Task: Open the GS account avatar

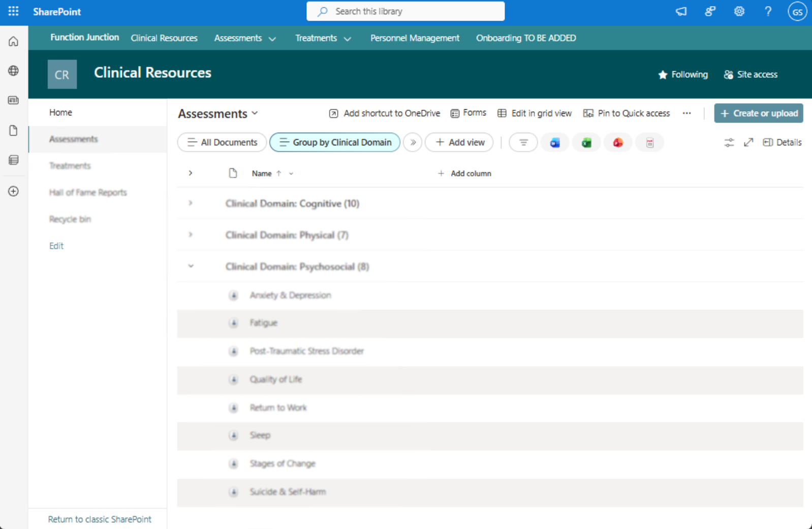Action: tap(797, 12)
